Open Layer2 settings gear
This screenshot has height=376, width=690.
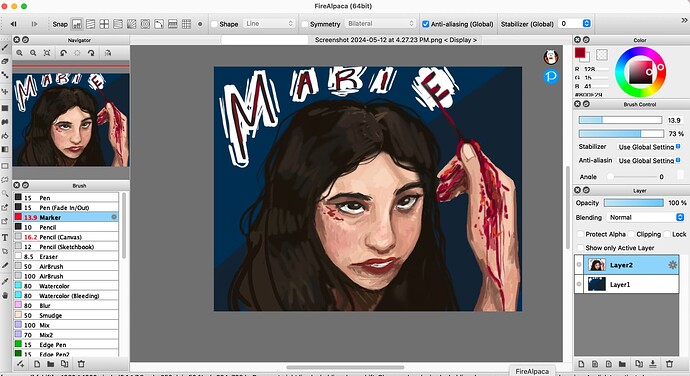point(672,265)
